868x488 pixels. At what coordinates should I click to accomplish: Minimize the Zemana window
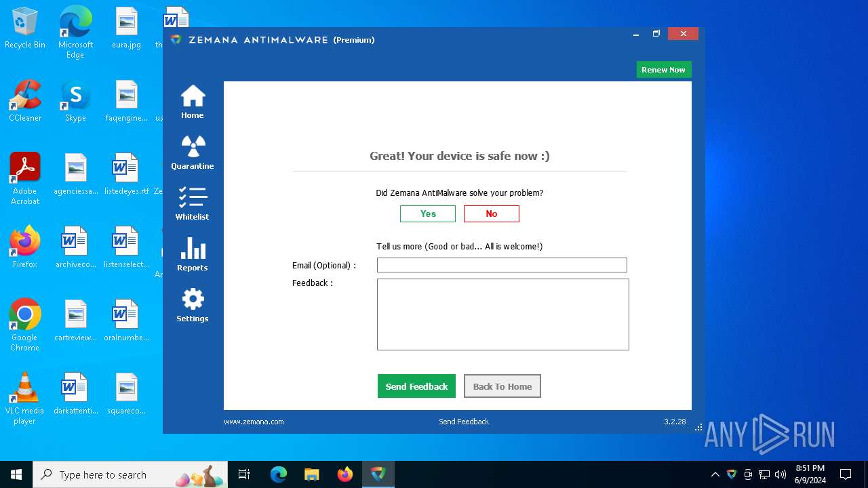click(636, 34)
